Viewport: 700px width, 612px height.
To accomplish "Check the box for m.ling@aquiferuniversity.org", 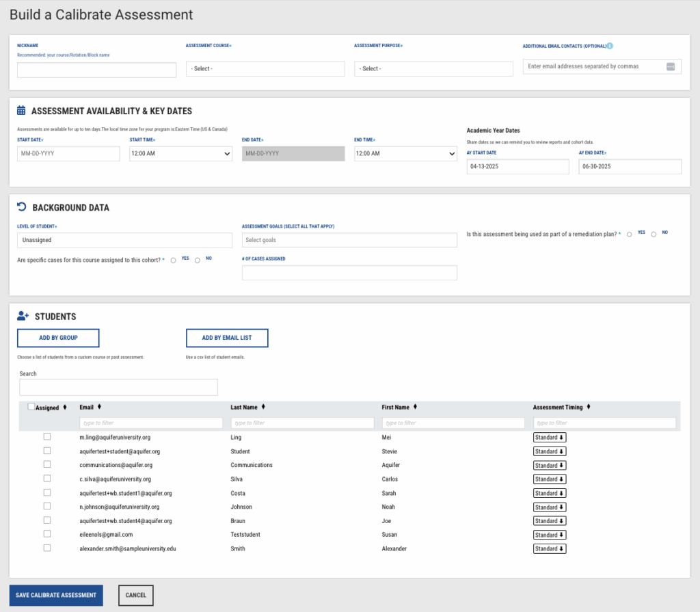I will tap(47, 437).
